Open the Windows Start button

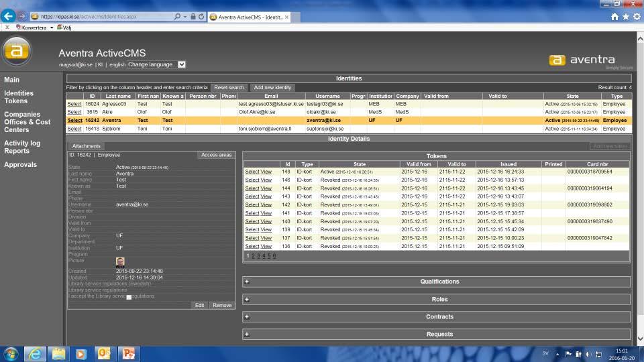pyautogui.click(x=11, y=354)
